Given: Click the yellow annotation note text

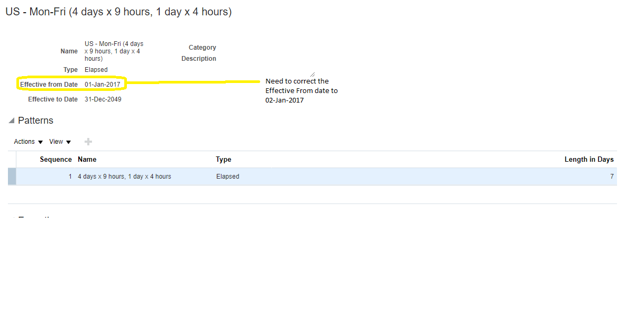Looking at the screenshot, I should pos(301,90).
